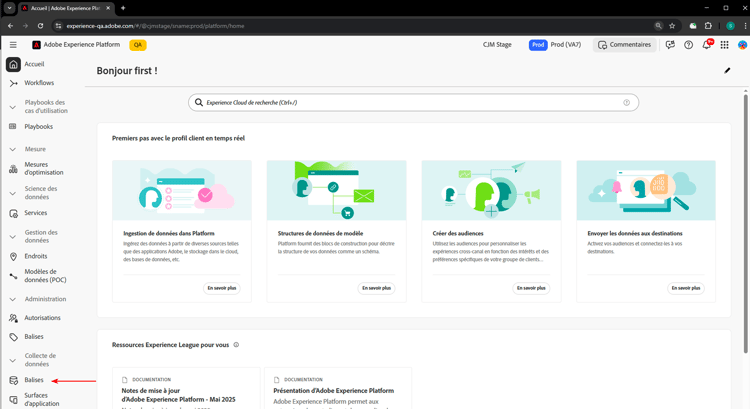Open the CJM Stage organization switcher

(497, 44)
